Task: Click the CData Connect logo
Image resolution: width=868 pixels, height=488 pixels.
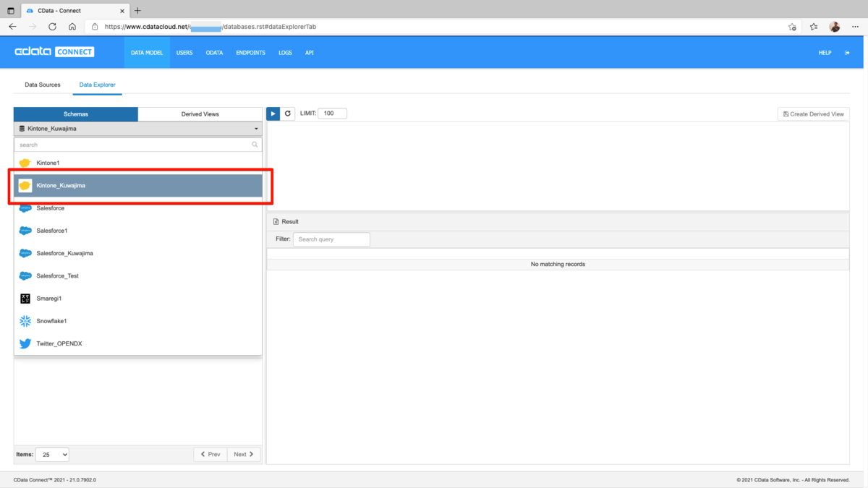Action: pos(54,52)
